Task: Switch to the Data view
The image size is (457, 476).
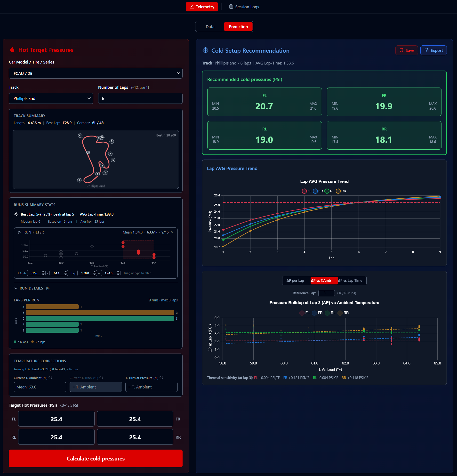Action: [210, 27]
